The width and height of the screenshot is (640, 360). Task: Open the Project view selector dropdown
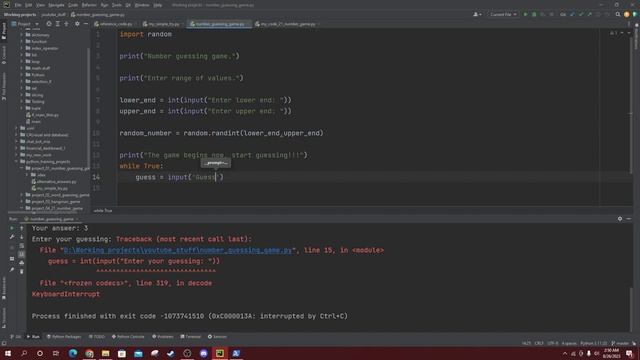25,24
